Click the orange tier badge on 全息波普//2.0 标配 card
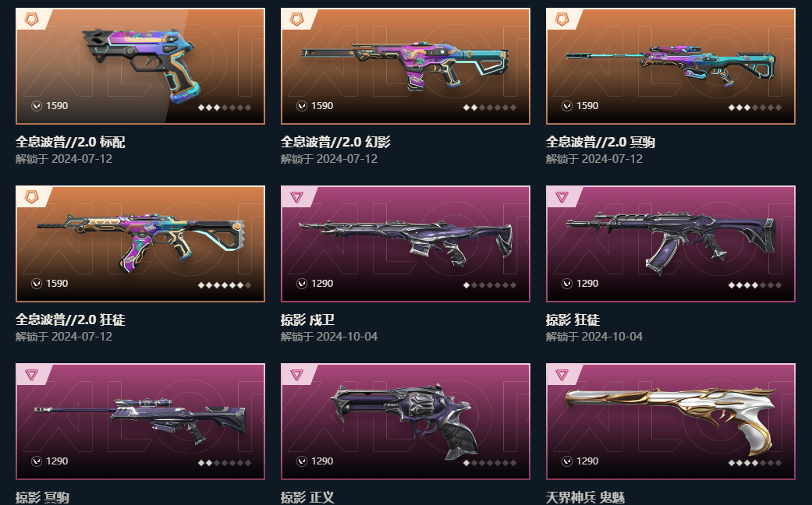Screen dimensions: 812x505 32,19
